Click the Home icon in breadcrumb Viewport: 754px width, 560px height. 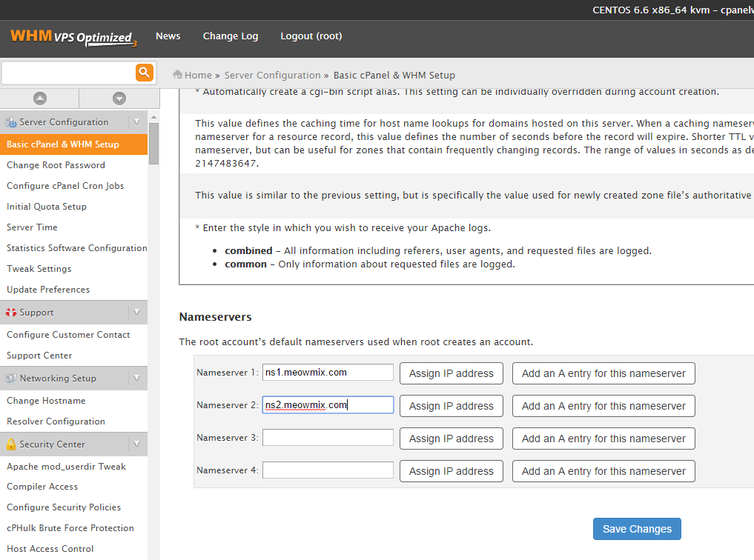coord(177,74)
